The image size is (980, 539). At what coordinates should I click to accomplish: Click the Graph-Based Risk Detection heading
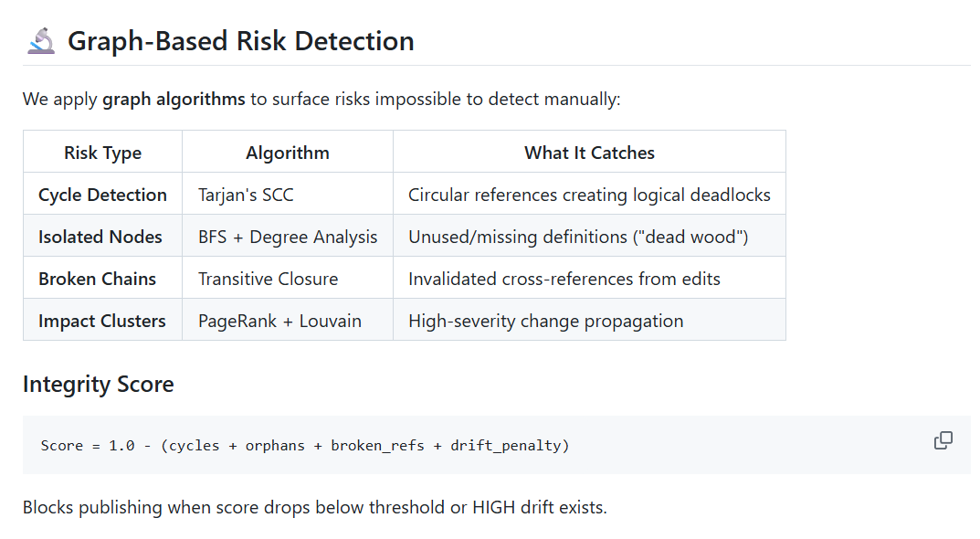(x=240, y=41)
